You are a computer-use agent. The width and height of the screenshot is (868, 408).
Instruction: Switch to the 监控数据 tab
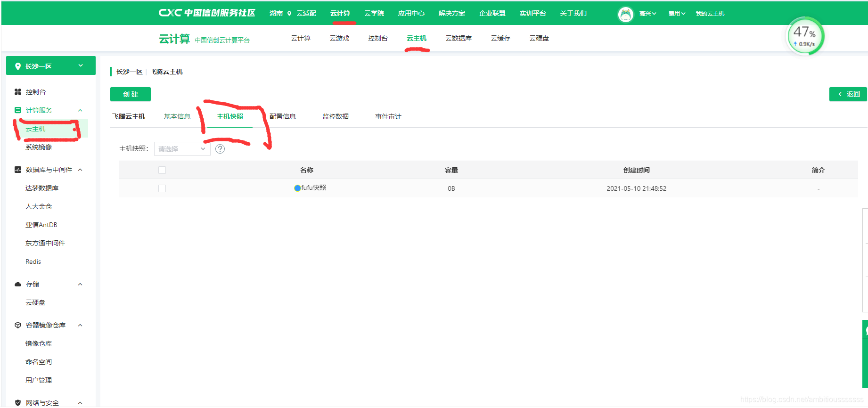point(336,116)
